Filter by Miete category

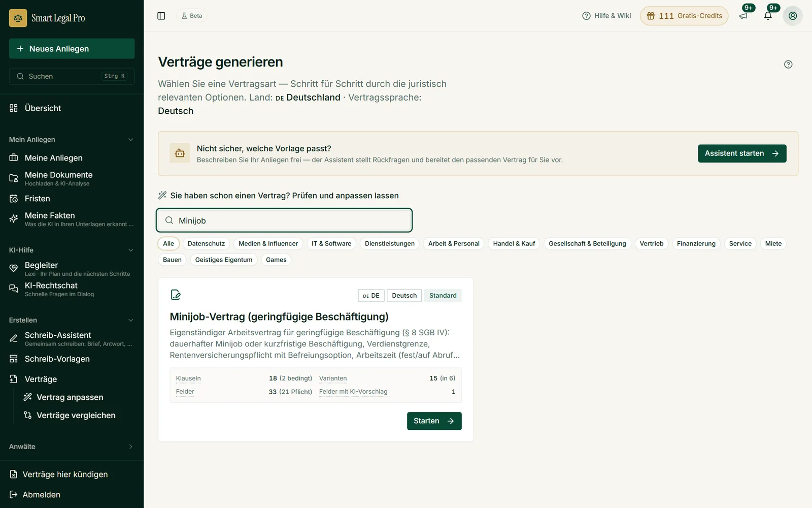(773, 244)
